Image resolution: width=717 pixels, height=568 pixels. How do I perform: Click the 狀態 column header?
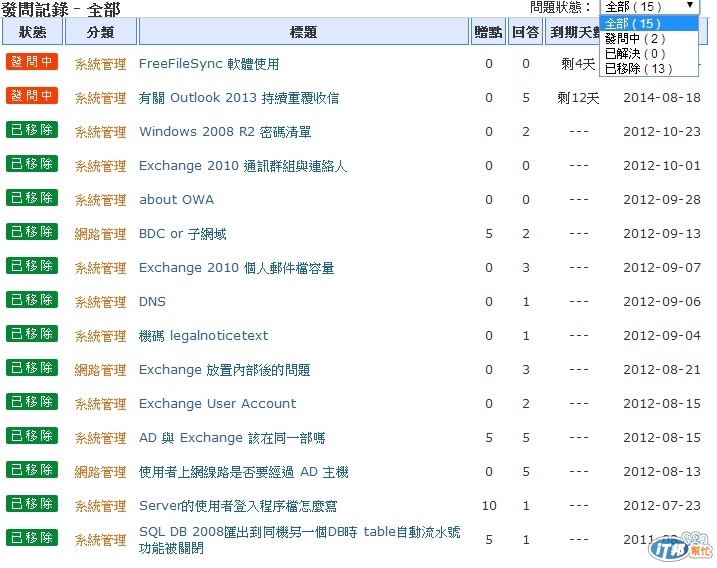pyautogui.click(x=32, y=32)
